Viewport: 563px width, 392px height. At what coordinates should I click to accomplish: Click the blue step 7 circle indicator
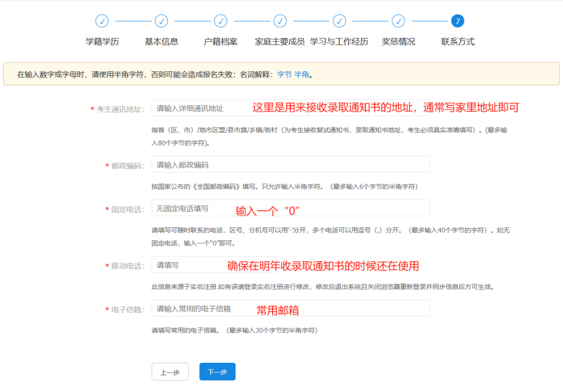(x=457, y=21)
